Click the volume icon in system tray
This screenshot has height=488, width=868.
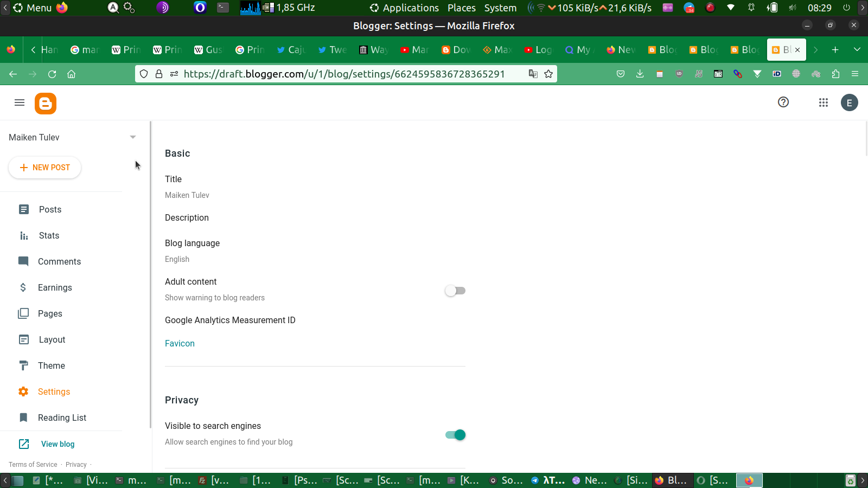coord(793,8)
